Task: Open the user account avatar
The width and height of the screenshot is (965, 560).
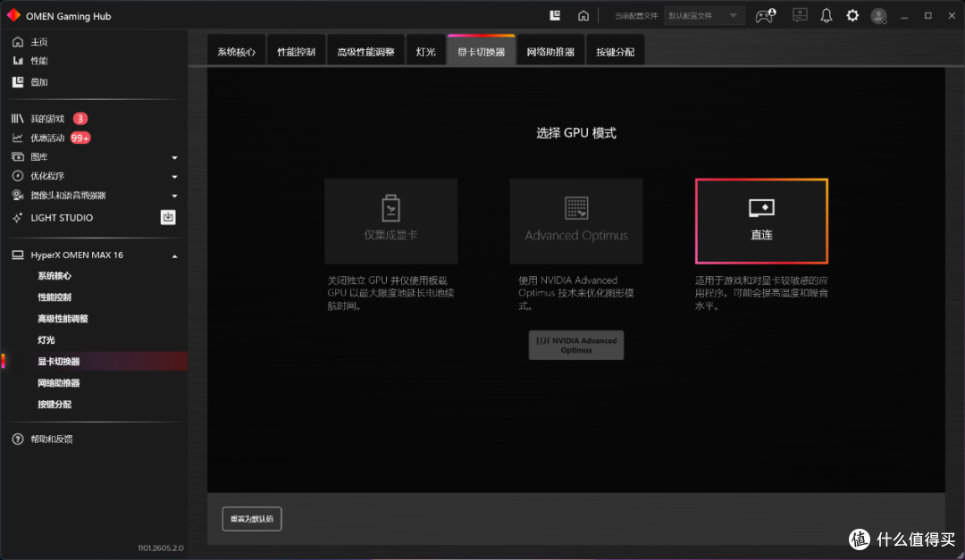Action: [x=879, y=16]
